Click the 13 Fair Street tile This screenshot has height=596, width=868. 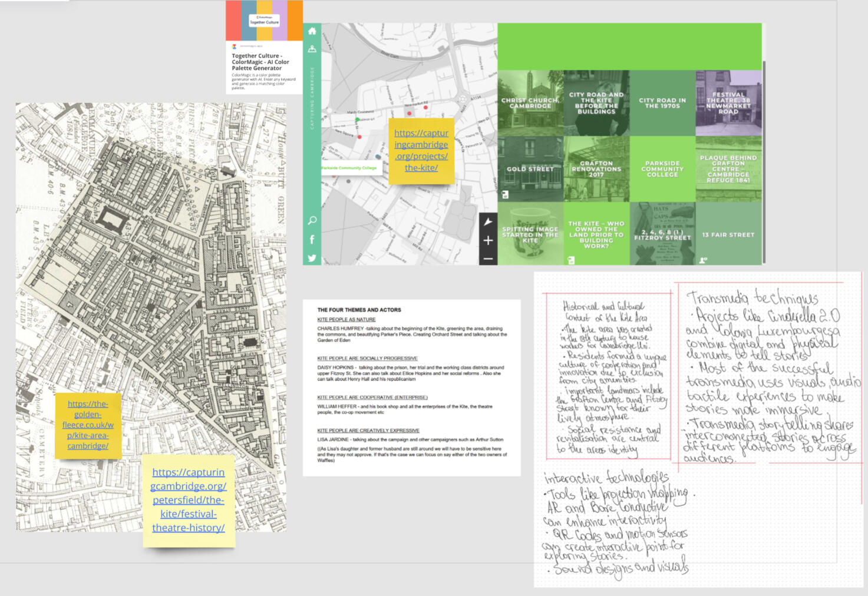(728, 234)
